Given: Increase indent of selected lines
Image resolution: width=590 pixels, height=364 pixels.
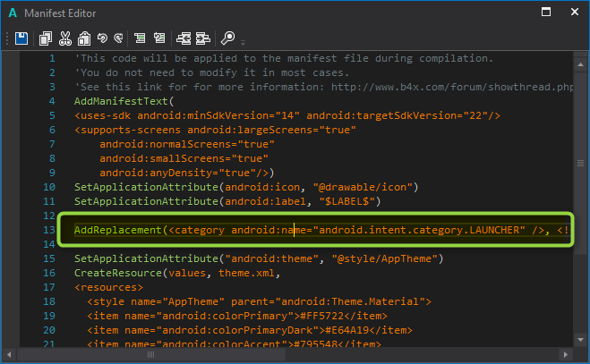Looking at the screenshot, I should click(203, 38).
